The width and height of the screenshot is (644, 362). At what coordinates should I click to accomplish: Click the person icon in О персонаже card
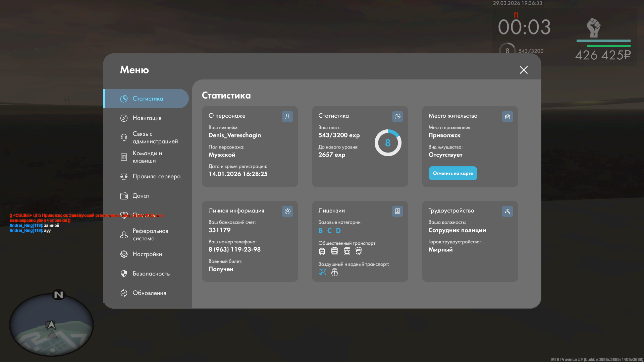click(x=287, y=116)
